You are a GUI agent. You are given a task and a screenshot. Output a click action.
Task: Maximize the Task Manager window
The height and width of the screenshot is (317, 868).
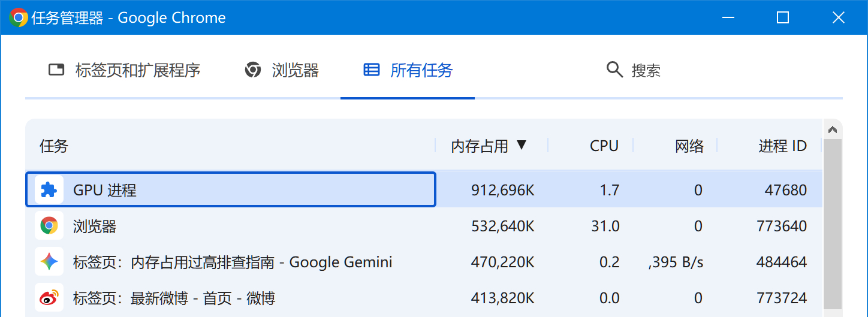coord(782,18)
